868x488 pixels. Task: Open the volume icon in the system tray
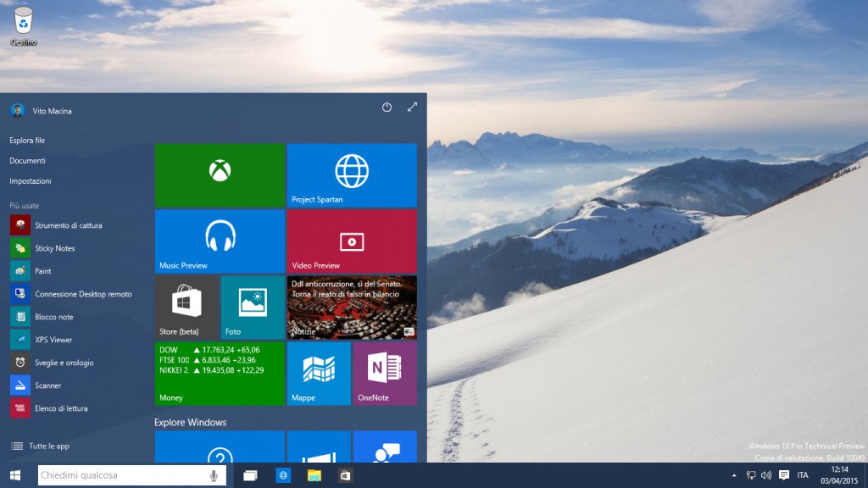click(x=766, y=475)
